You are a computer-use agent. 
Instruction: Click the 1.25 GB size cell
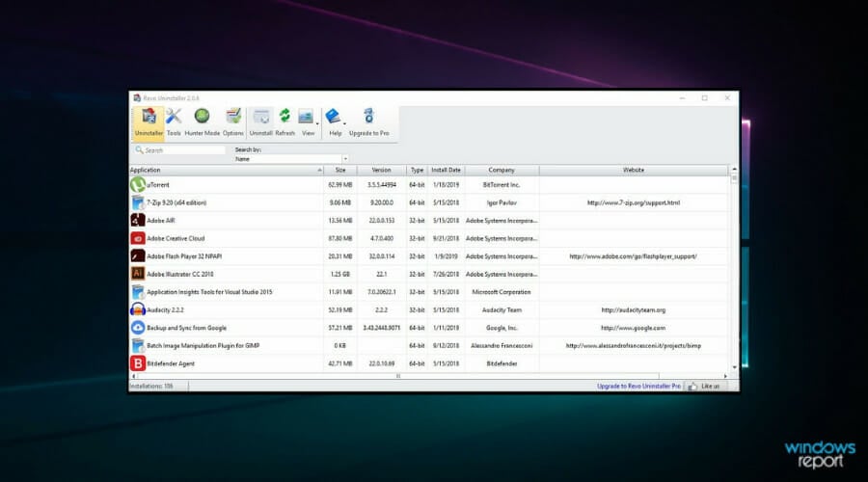click(x=340, y=274)
